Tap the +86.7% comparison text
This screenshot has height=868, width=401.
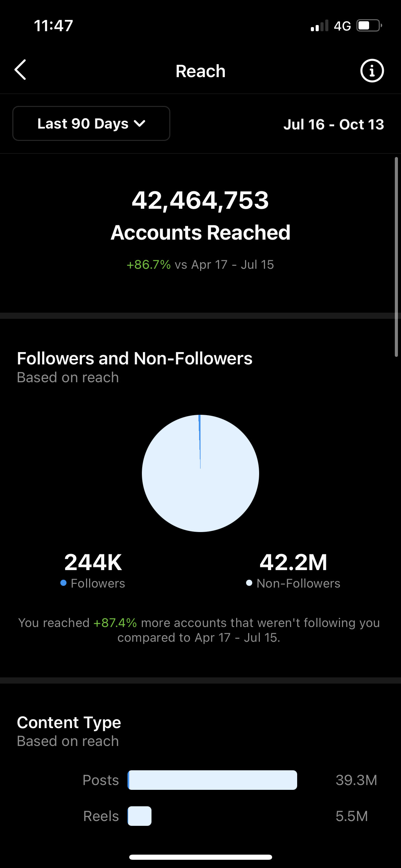[148, 265]
